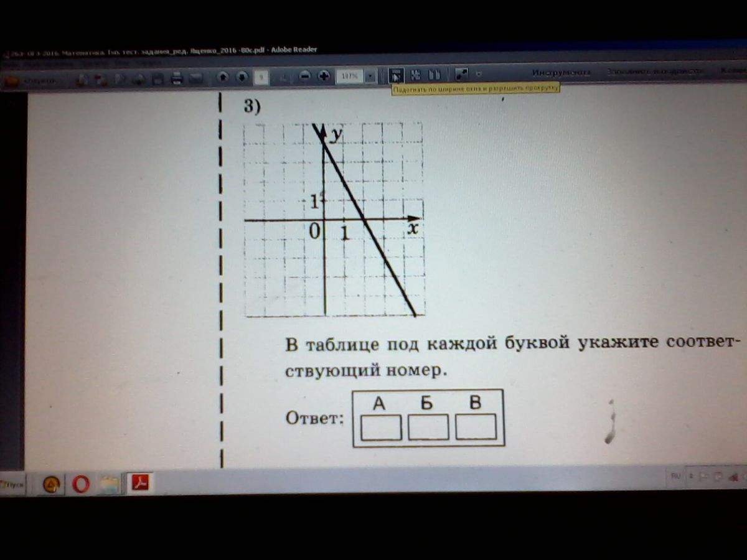This screenshot has width=747, height=560.
Task: Zoom out using the minus icon
Action: [305, 77]
